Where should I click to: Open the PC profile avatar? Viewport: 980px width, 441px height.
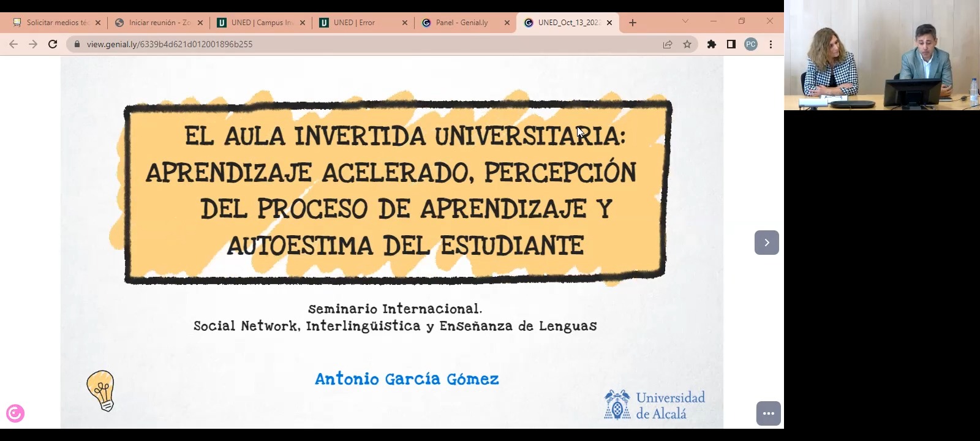pos(750,44)
